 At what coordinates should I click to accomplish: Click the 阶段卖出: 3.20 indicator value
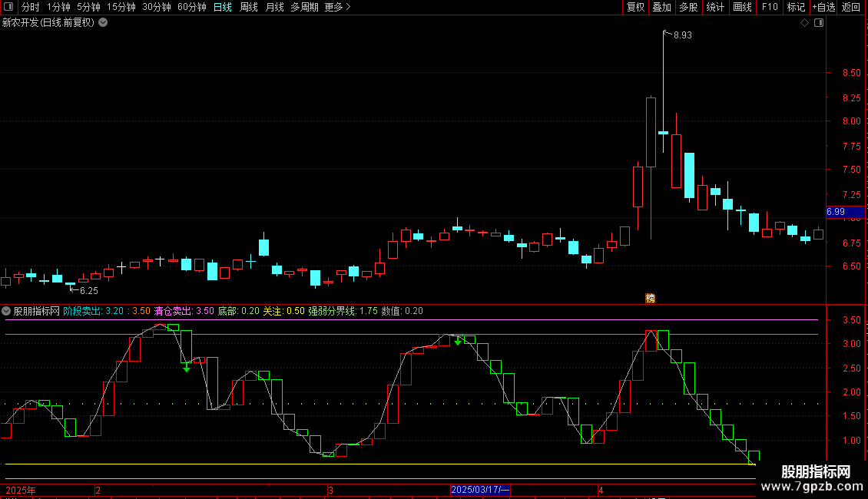pos(93,311)
